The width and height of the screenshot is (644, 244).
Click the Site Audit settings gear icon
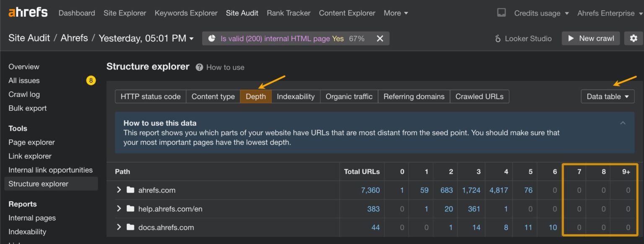[633, 38]
